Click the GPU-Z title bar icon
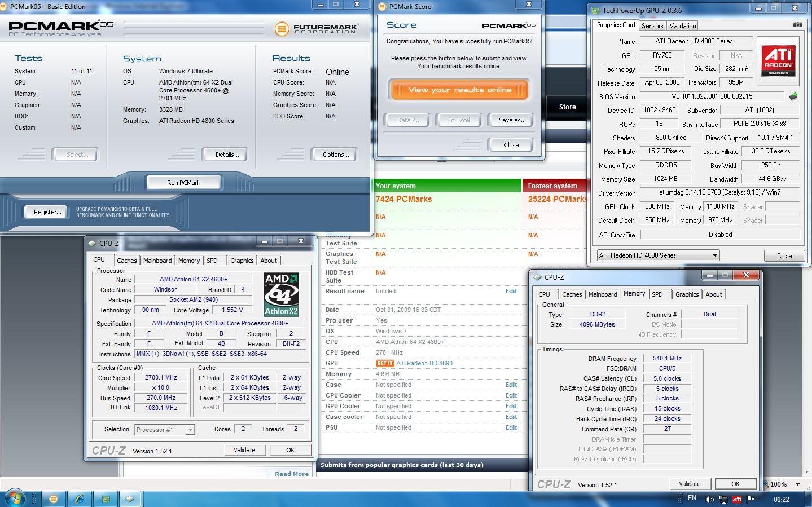Viewport: 812px width, 507px height. (x=595, y=10)
